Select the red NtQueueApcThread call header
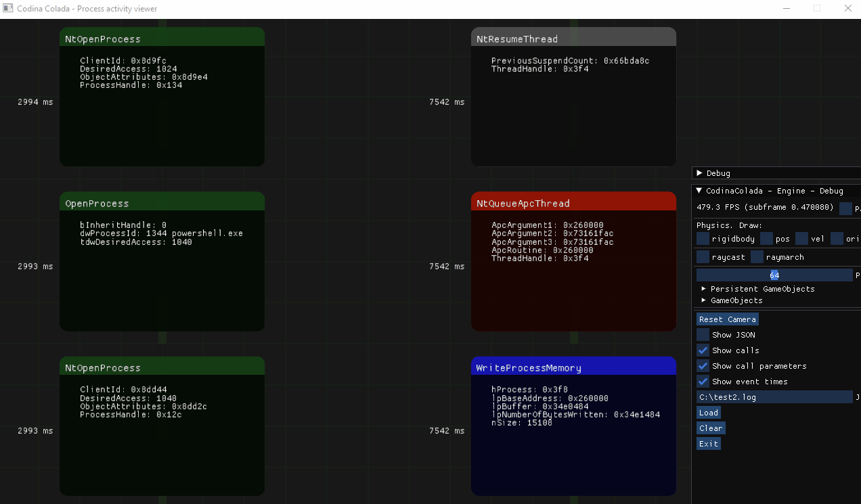 point(573,203)
